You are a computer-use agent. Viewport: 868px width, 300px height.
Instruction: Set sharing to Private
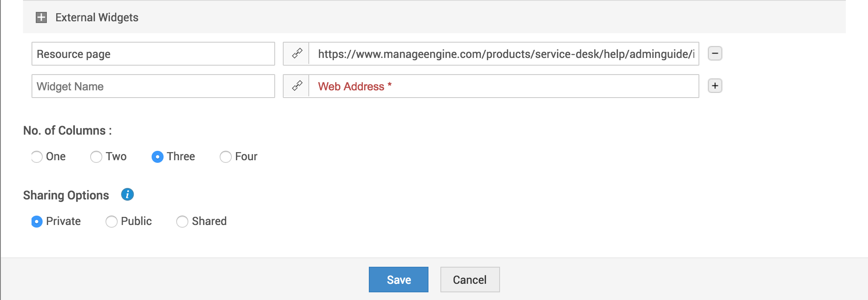[37, 222]
